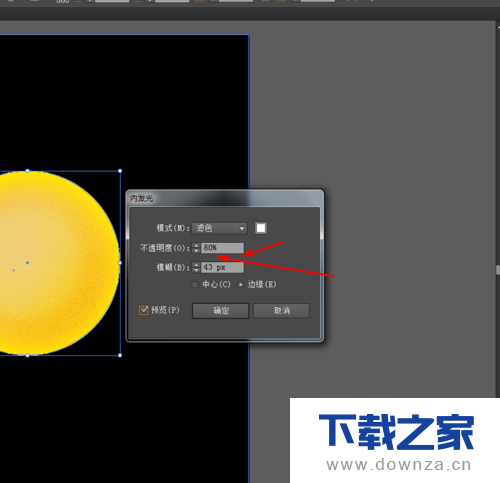Screen dimensions: 500x483
Task: Toggle the 预览(P) preview checkbox
Action: [143, 310]
